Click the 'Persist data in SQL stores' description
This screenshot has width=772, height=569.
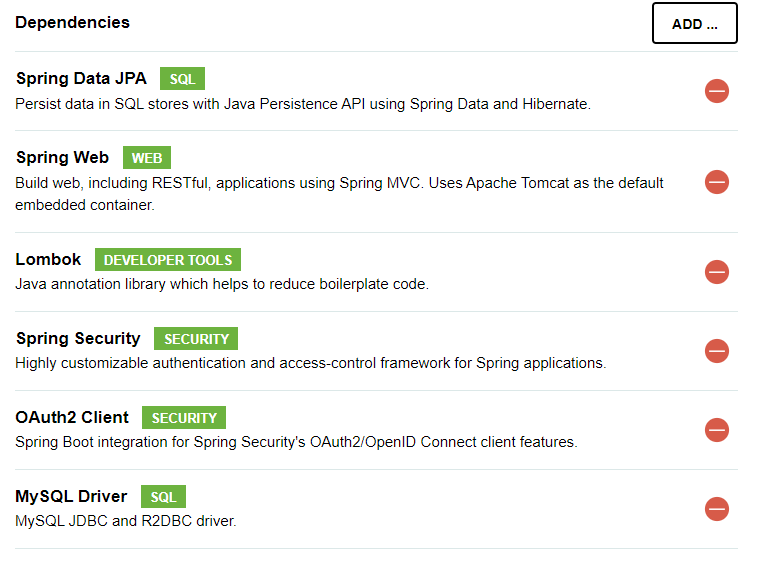click(303, 104)
